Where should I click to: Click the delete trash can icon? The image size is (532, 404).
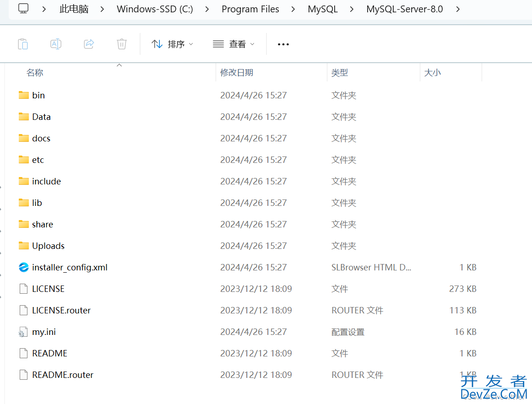[122, 44]
